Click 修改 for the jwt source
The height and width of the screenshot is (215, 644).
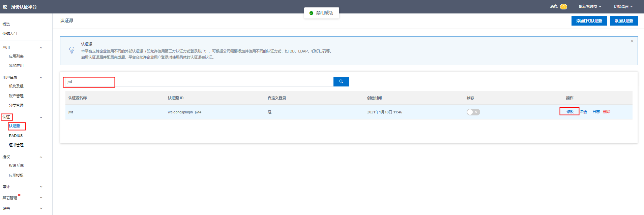(570, 112)
